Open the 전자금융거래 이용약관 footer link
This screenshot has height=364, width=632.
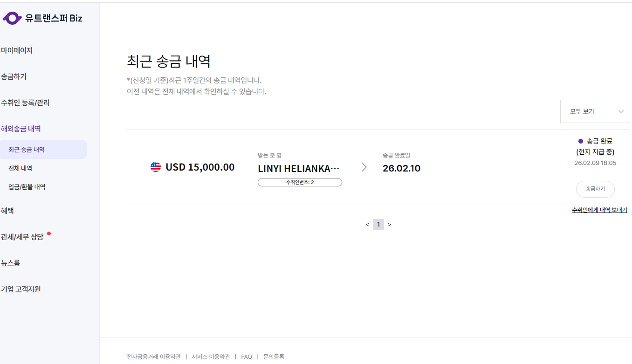153,357
